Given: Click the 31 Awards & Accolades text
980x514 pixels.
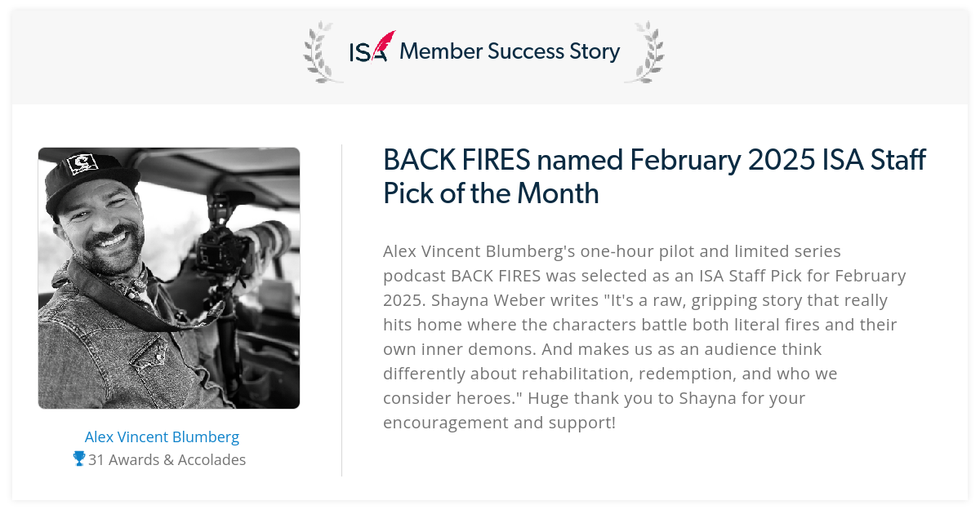Looking at the screenshot, I should click(x=167, y=459).
